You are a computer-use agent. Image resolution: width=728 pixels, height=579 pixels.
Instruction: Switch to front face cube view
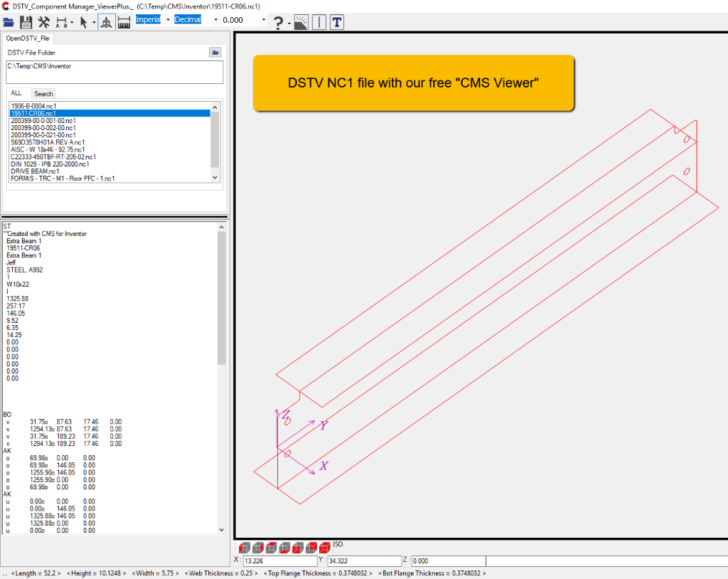tap(298, 548)
